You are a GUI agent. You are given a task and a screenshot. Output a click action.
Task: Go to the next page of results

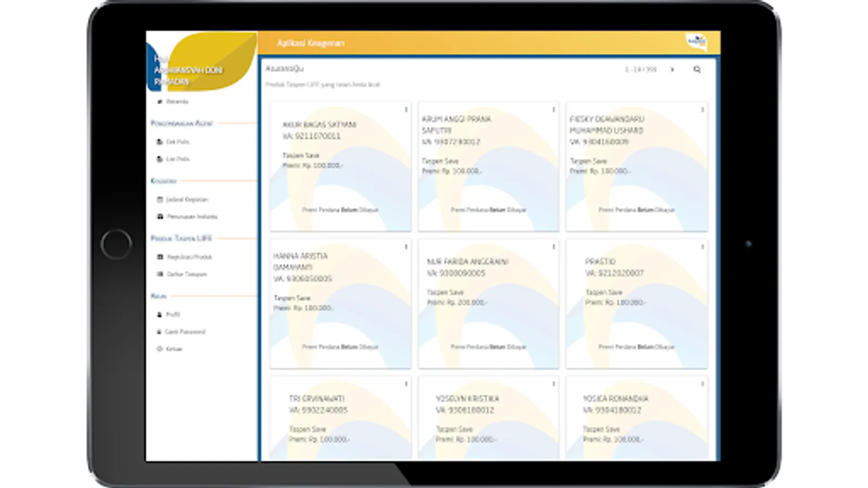click(x=672, y=69)
